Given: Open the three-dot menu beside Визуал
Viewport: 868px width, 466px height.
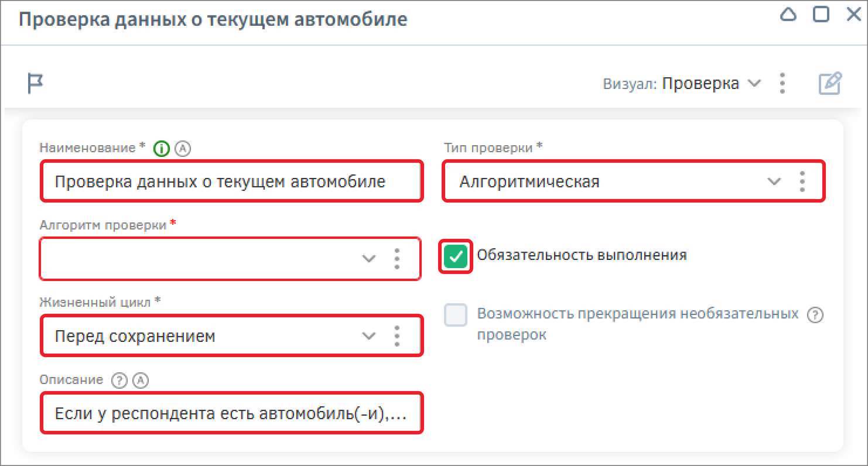Looking at the screenshot, I should tap(782, 84).
